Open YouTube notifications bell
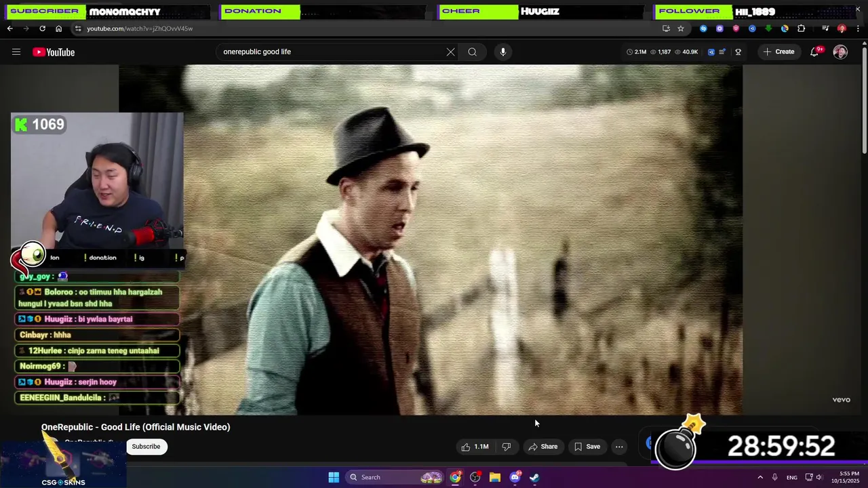Viewport: 868px width, 488px height. point(814,52)
